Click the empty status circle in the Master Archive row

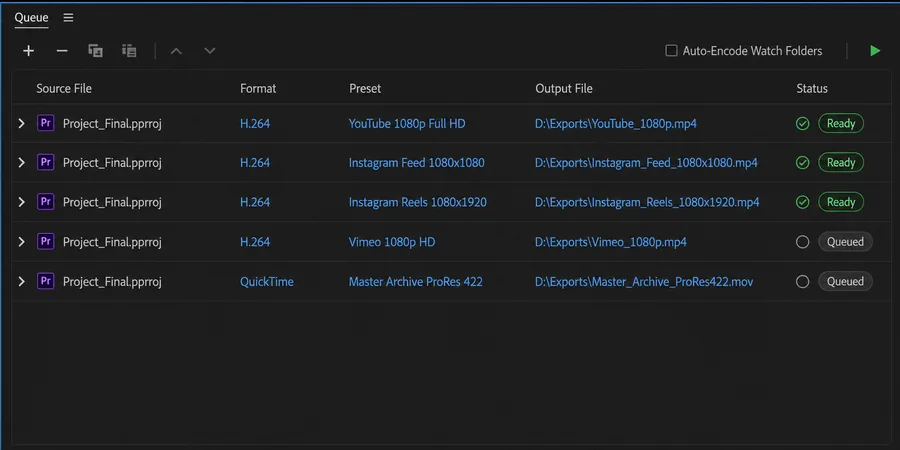coord(802,281)
